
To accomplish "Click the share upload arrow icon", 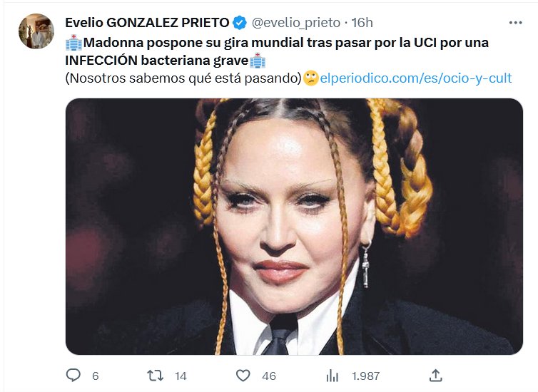I will pyautogui.click(x=437, y=375).
